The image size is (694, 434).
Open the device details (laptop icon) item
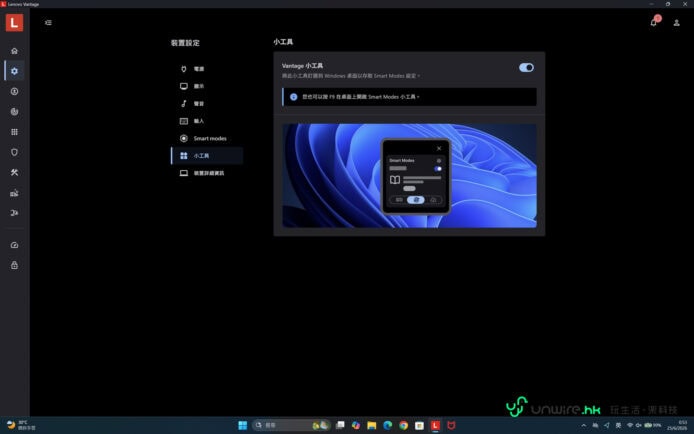pyautogui.click(x=207, y=173)
